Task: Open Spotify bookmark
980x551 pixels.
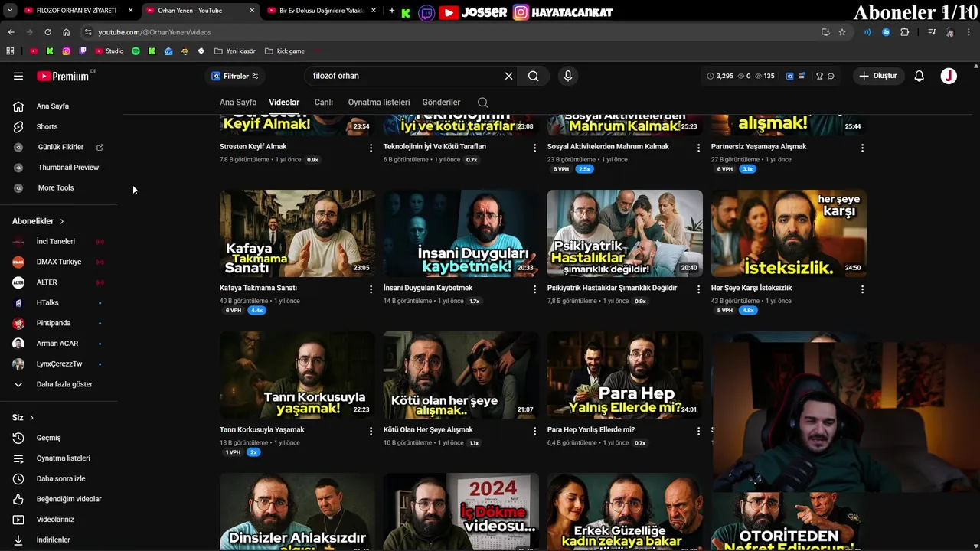Action: coord(136,51)
